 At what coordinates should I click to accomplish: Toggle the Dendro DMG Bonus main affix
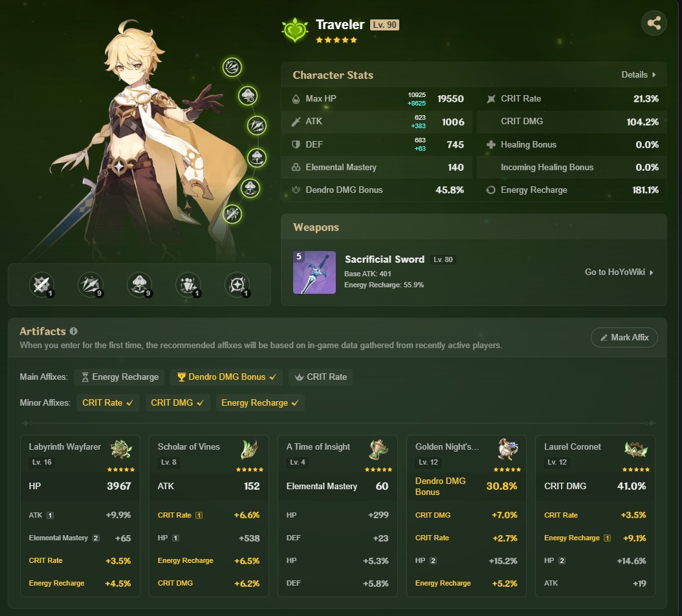pos(226,377)
